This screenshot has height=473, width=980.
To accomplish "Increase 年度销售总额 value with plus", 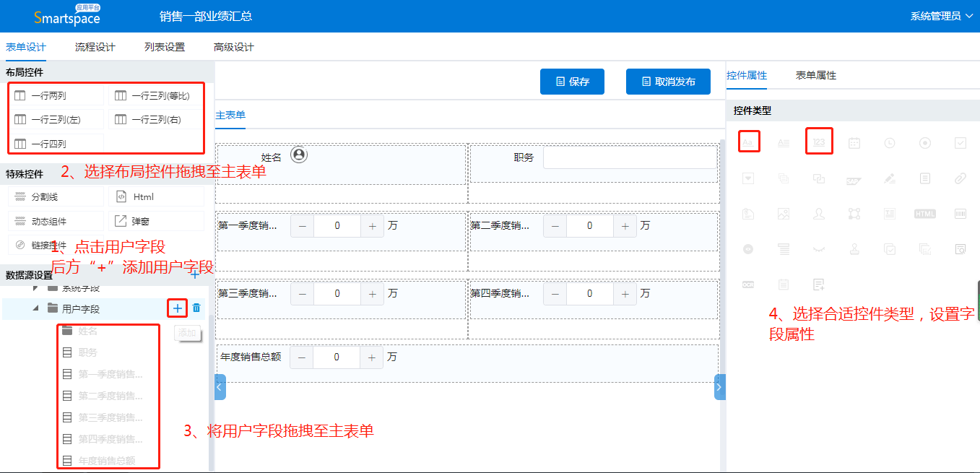I will (371, 357).
